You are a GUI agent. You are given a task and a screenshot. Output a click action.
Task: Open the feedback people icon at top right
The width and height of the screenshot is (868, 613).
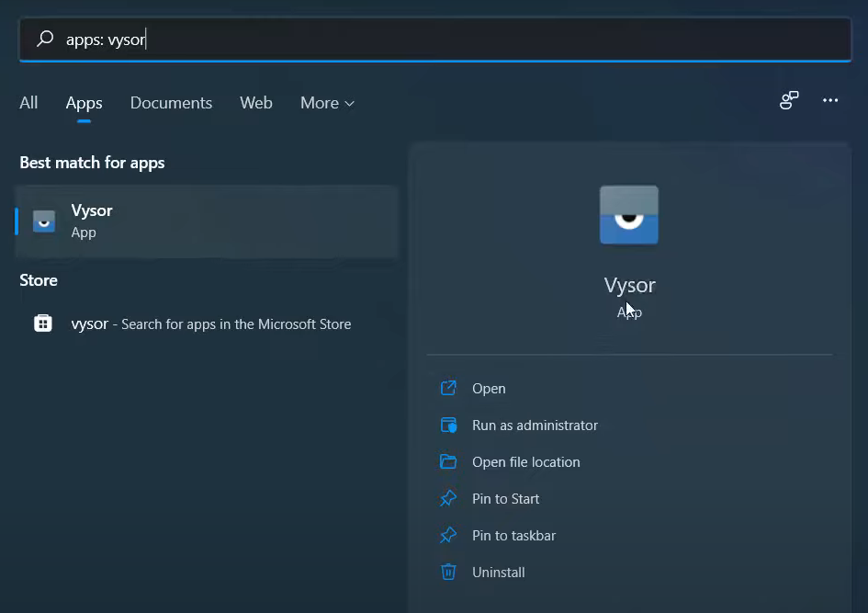(x=788, y=101)
